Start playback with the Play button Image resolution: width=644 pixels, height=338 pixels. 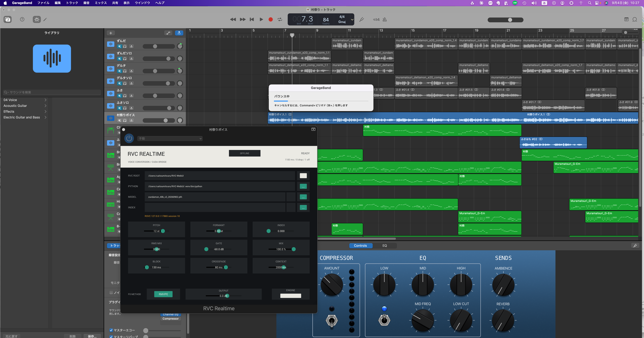261,20
